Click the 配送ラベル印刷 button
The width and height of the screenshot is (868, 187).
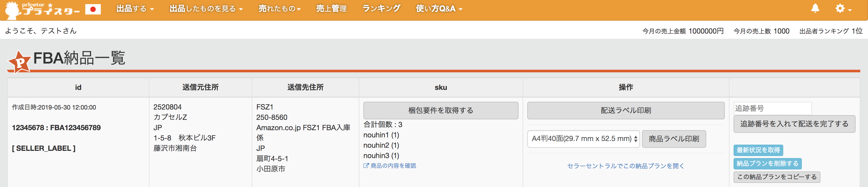(x=626, y=111)
